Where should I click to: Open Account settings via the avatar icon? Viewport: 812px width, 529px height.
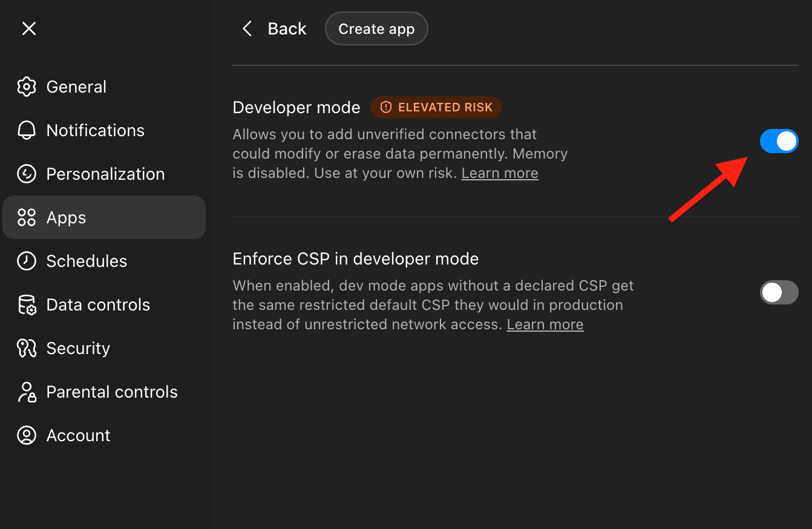click(x=27, y=435)
